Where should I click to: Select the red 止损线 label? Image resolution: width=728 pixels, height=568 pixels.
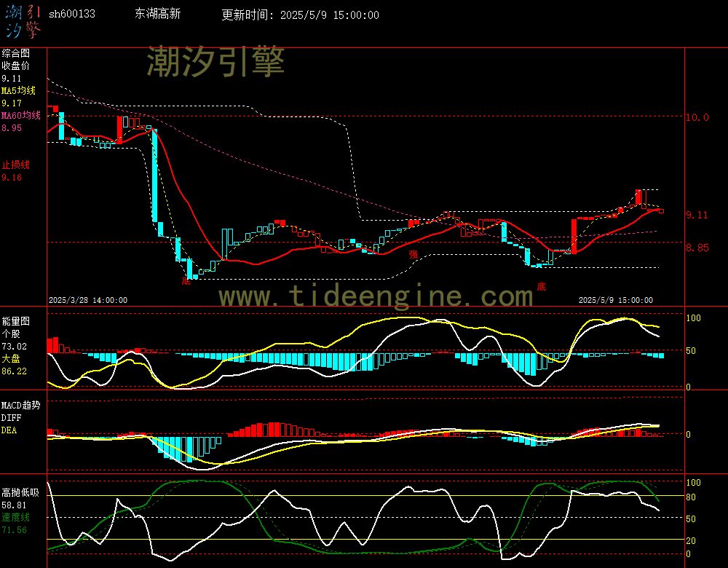[x=15, y=165]
